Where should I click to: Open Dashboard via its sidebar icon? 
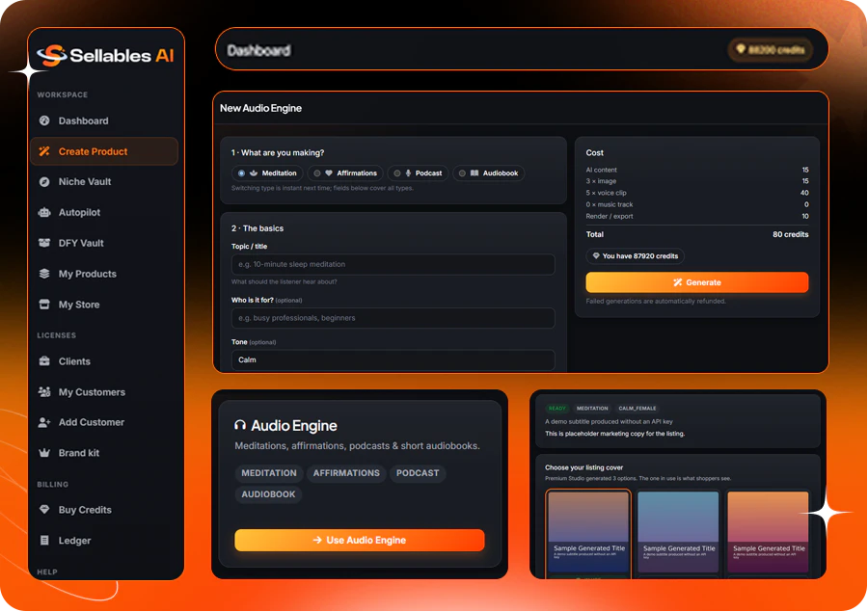44,120
